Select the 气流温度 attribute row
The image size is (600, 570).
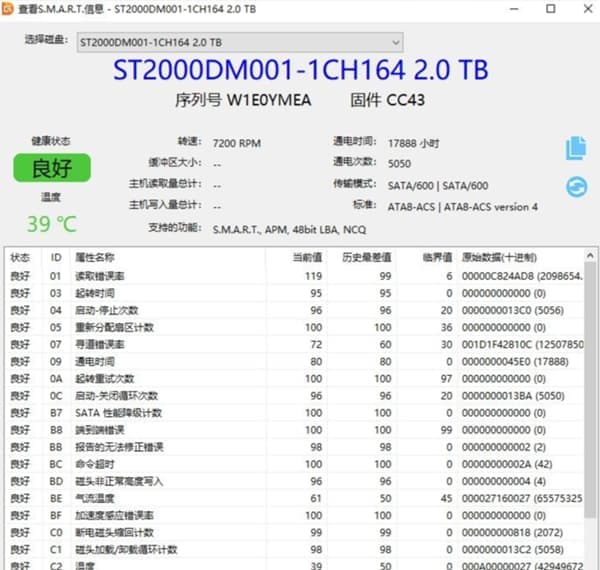pos(96,498)
